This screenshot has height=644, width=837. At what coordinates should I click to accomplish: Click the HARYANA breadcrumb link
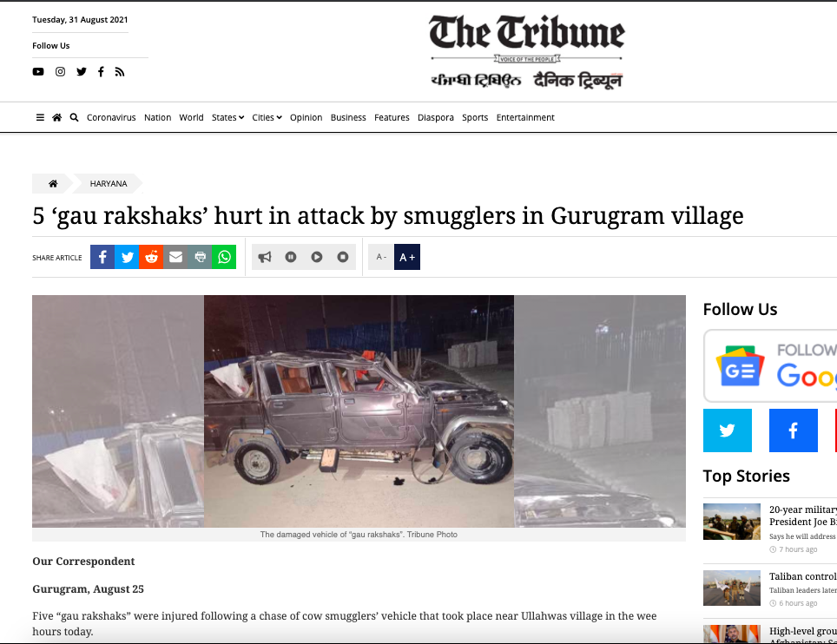[109, 183]
